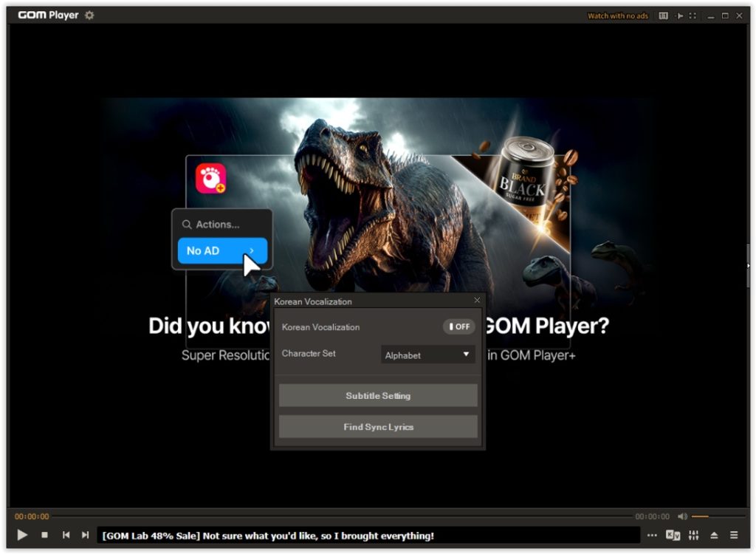The width and height of the screenshot is (756, 554).
Task: Enter full screen mode via title bar icon
Action: tap(693, 16)
